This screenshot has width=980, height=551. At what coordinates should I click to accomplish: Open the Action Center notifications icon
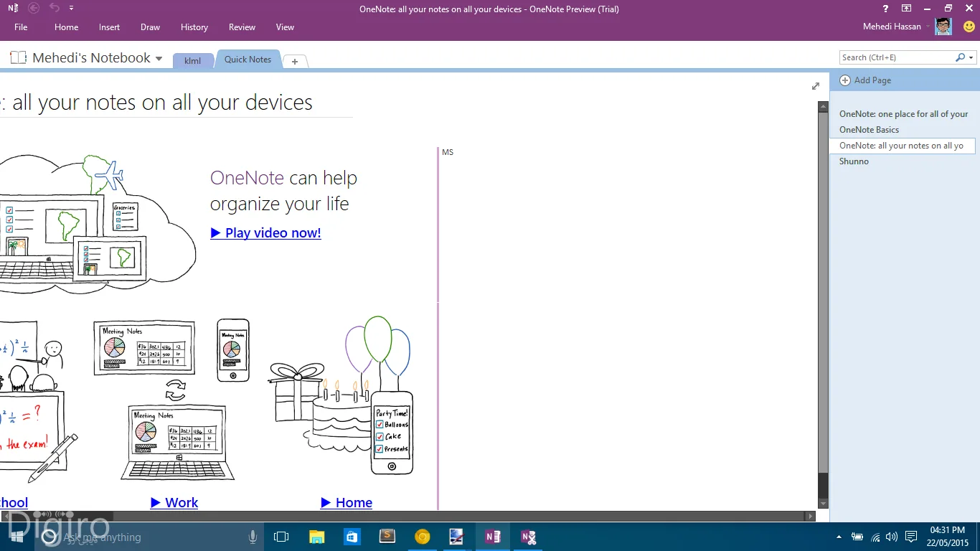(x=911, y=537)
